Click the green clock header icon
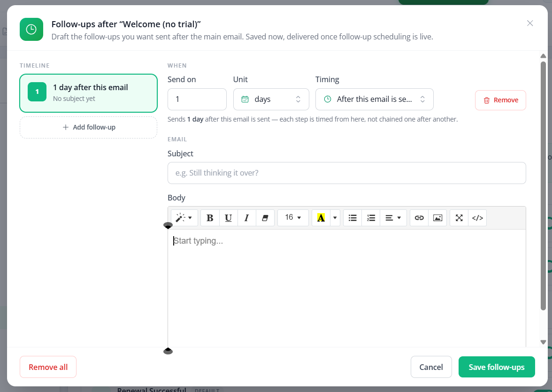The width and height of the screenshot is (552, 392). [31, 29]
